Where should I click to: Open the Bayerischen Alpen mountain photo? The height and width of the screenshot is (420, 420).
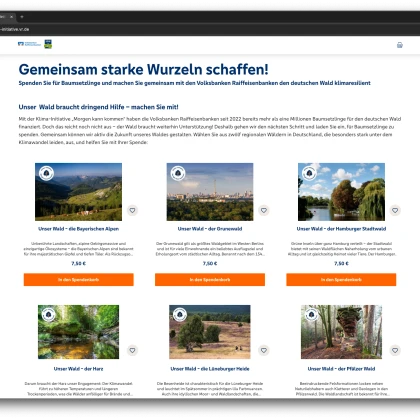pos(78,192)
